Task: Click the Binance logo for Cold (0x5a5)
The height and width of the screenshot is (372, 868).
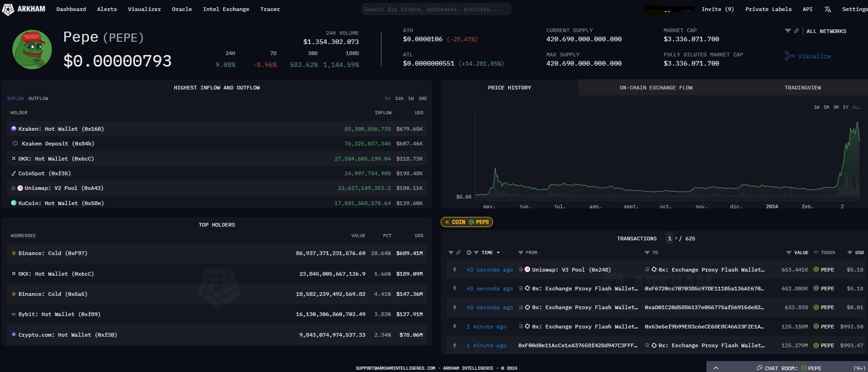Action: point(14,294)
